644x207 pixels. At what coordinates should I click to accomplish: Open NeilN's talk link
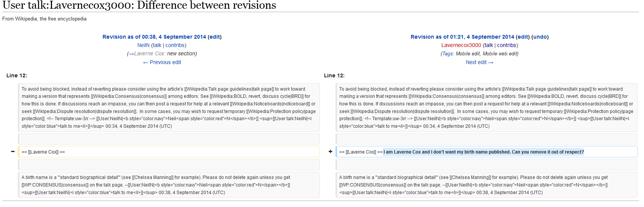click(157, 45)
